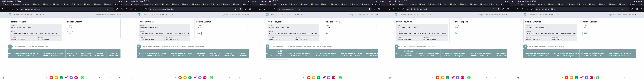Tap the download icon in the 12.51 window
Screen dimensions: 644x80
point(498,9)
